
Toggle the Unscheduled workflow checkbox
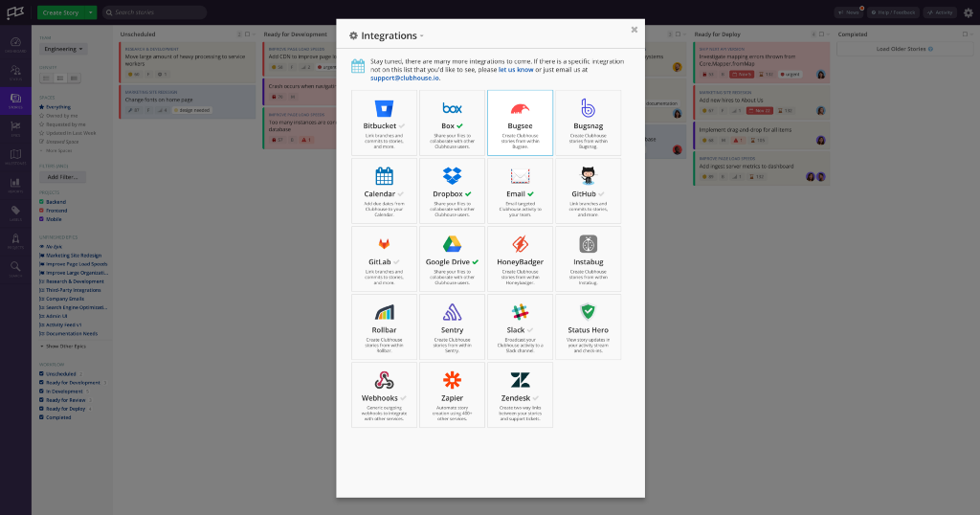click(x=41, y=373)
